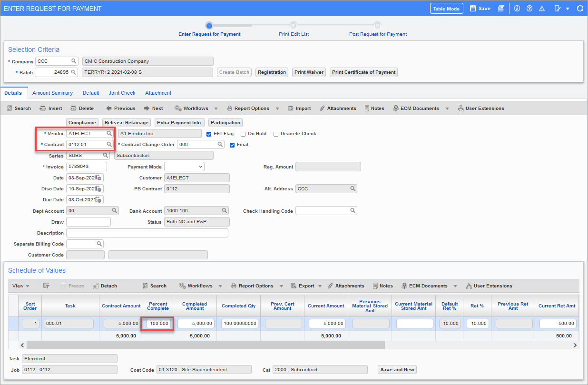Image resolution: width=588 pixels, height=385 pixels.
Task: Toggle the Final checkbox
Action: (x=232, y=145)
